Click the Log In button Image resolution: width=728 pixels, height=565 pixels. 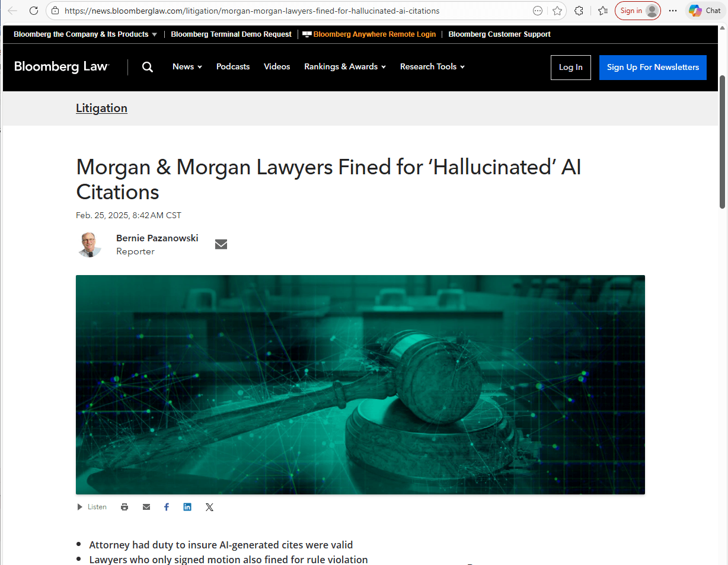point(571,68)
